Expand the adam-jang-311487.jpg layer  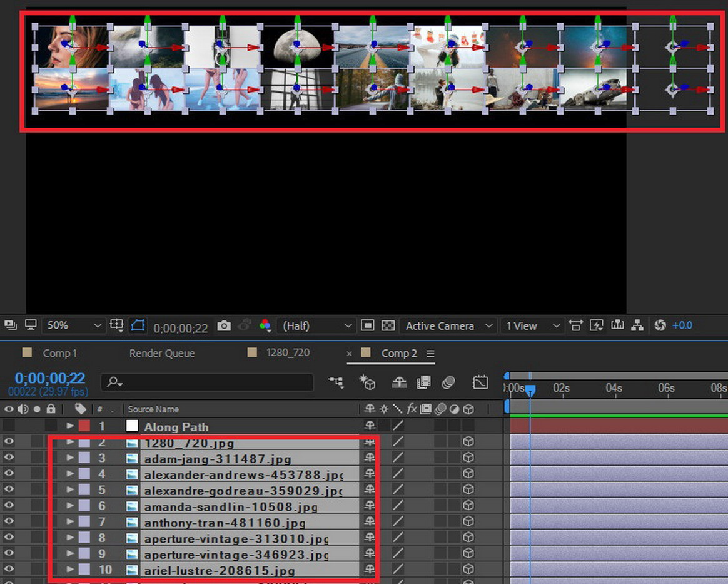point(70,458)
